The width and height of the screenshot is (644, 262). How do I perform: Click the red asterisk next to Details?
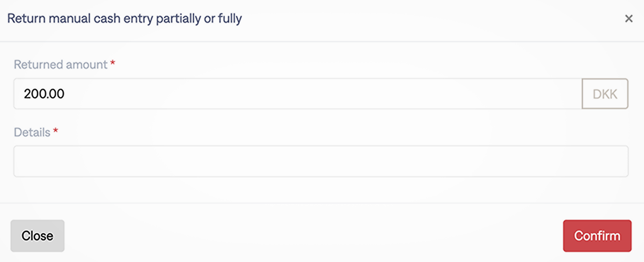tap(55, 132)
